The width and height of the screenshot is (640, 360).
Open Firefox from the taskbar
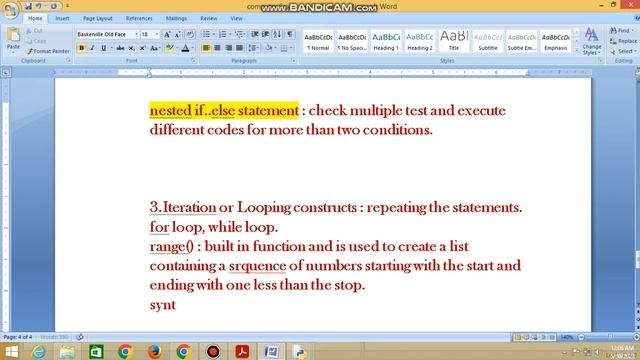(x=154, y=352)
